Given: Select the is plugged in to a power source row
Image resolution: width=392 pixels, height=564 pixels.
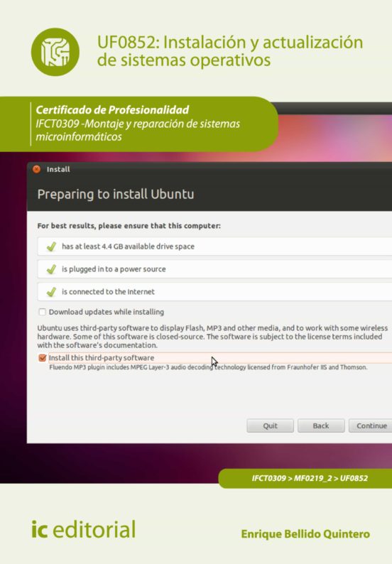Looking at the screenshot, I should [214, 269].
